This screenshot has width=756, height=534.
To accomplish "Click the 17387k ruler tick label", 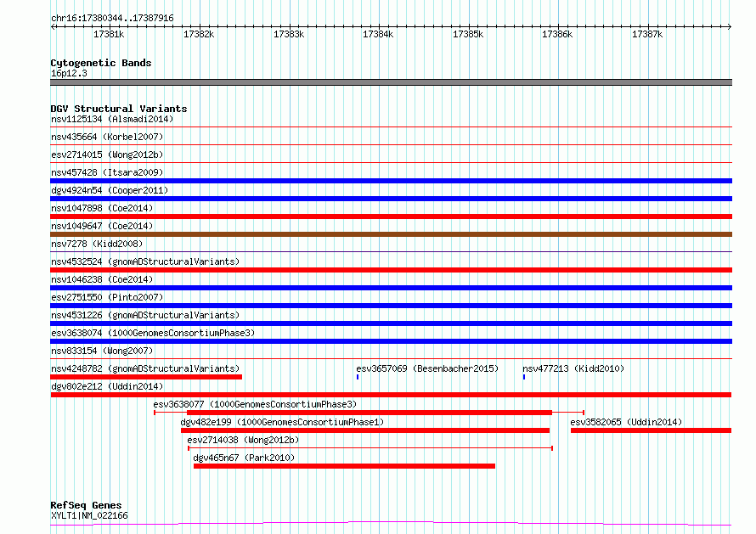I will pos(647,34).
